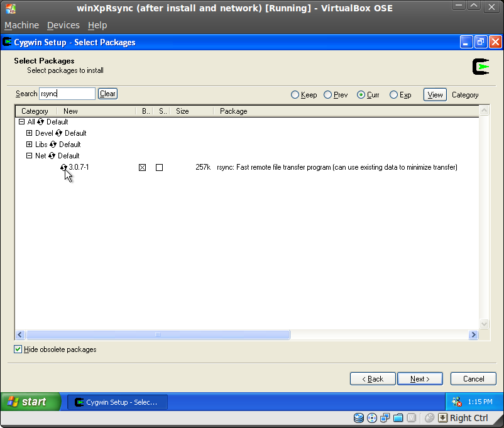The image size is (504, 428).
Task: Collapse the Net category tree node
Action: [29, 155]
